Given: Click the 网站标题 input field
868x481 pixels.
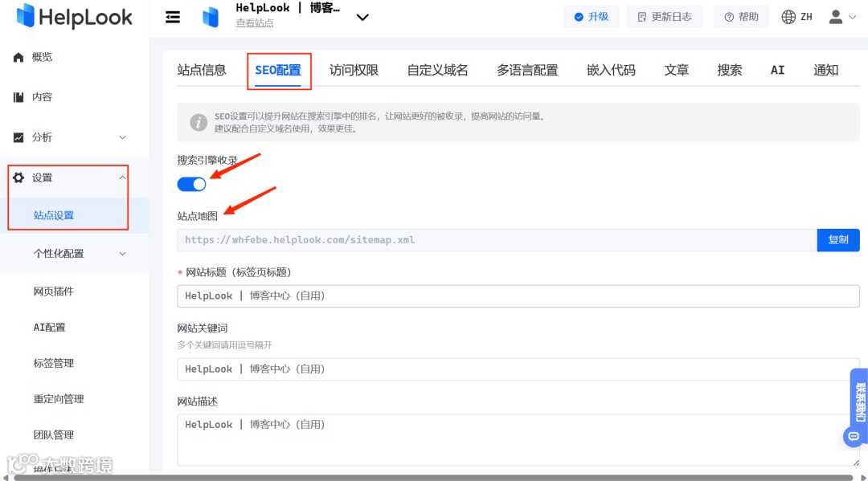Looking at the screenshot, I should click(x=518, y=296).
